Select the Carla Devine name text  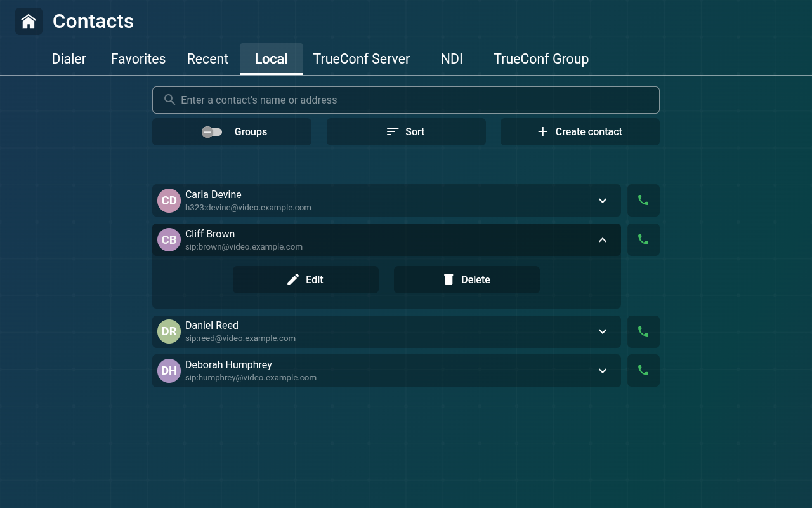[x=213, y=194]
